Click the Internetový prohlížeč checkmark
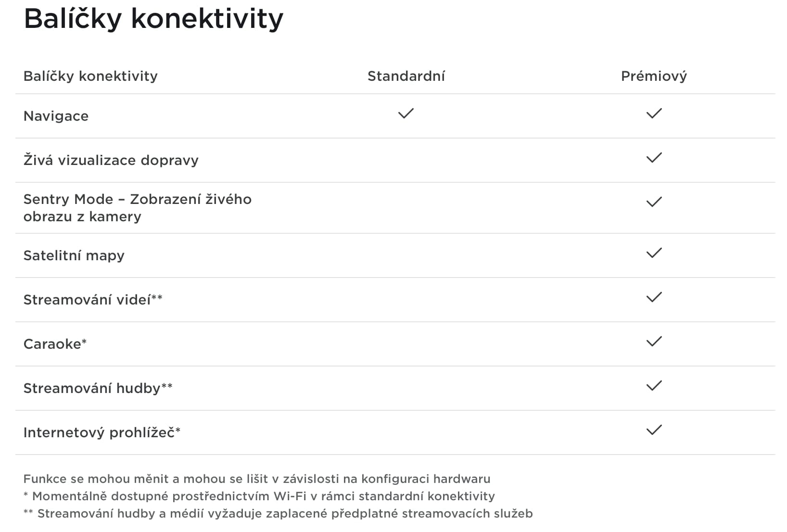Image resolution: width=787 pixels, height=532 pixels. [654, 430]
